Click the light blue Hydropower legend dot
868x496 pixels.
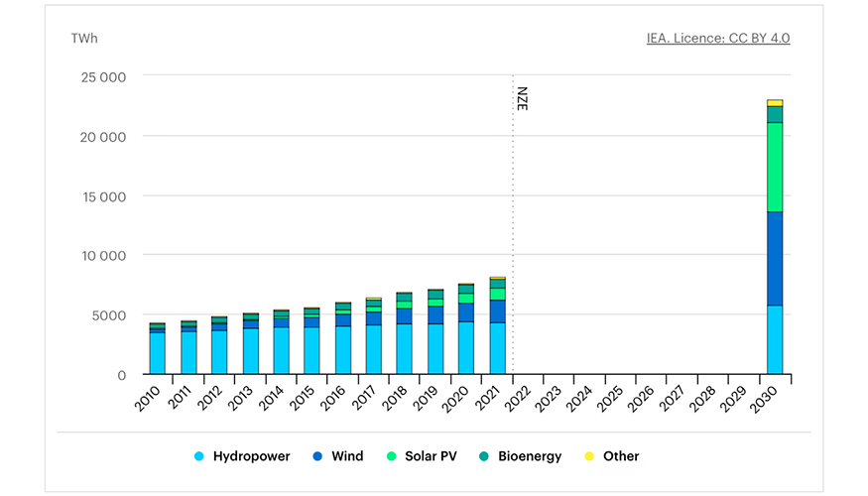pos(200,456)
